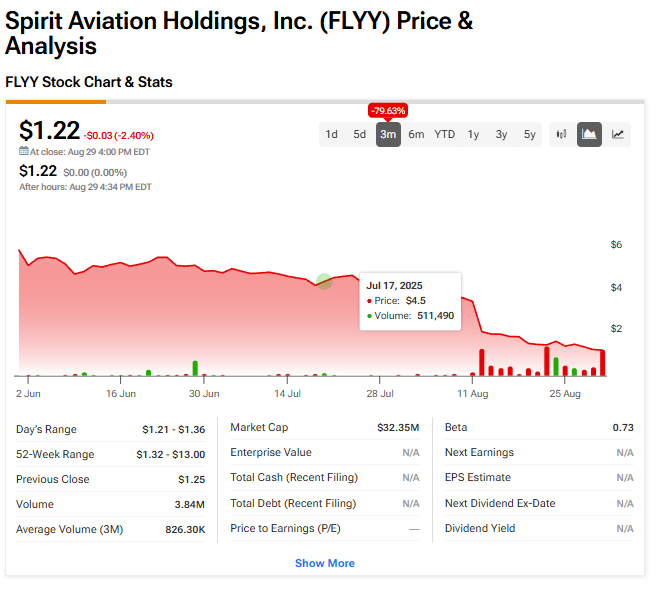656x592 pixels.
Task: Select the 5d time range
Action: [360, 134]
